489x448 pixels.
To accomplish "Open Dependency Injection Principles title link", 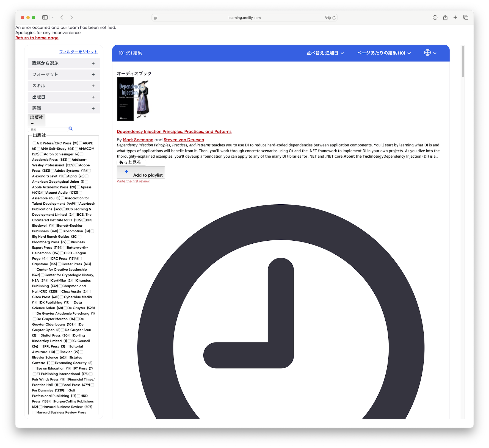I will coord(174,132).
